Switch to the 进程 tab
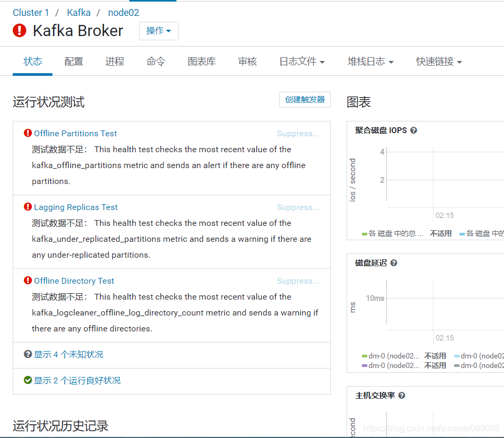Screen dimensions: 504x438 coord(115,62)
